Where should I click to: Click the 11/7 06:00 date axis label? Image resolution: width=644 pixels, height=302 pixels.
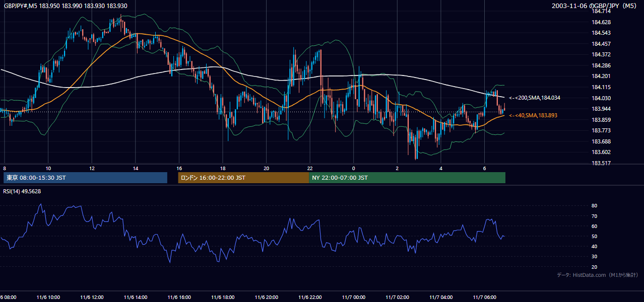[x=485, y=297]
